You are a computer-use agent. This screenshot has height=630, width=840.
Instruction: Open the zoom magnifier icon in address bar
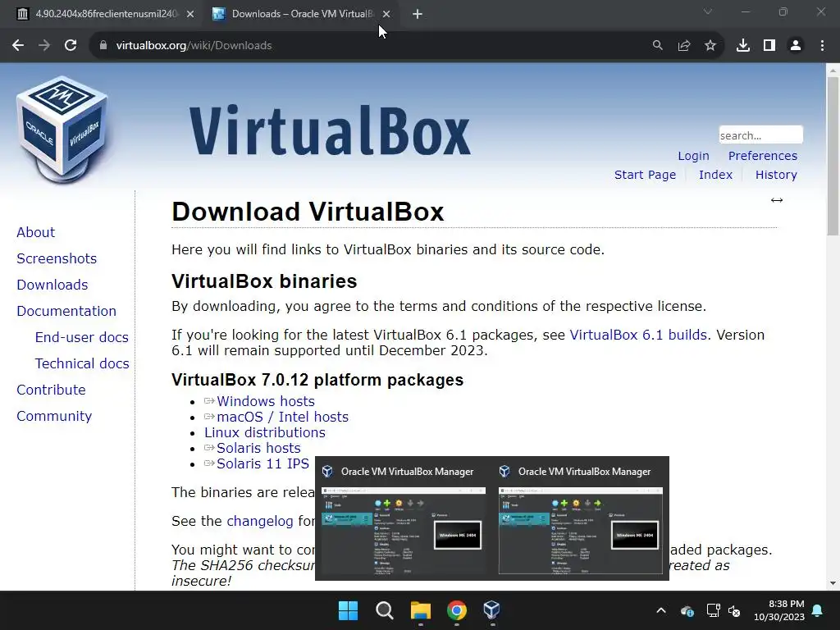coord(657,46)
